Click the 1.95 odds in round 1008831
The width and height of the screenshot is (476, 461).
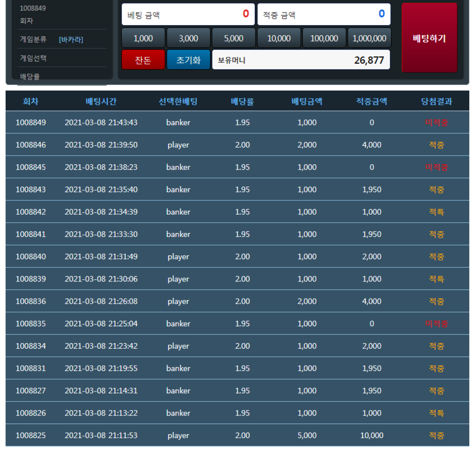click(242, 369)
